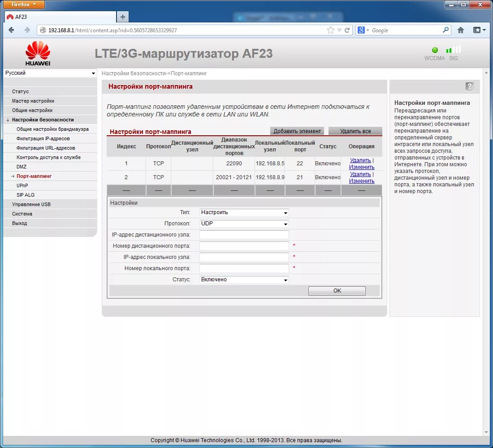Click the Добавить элемент button
The width and height of the screenshot is (493, 448).
click(297, 131)
